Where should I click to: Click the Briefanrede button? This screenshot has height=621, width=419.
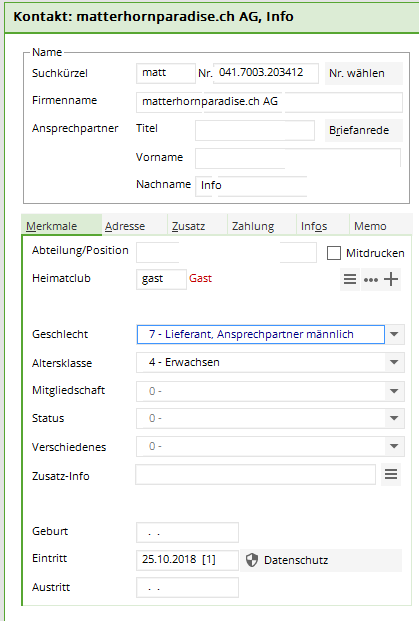point(364,130)
